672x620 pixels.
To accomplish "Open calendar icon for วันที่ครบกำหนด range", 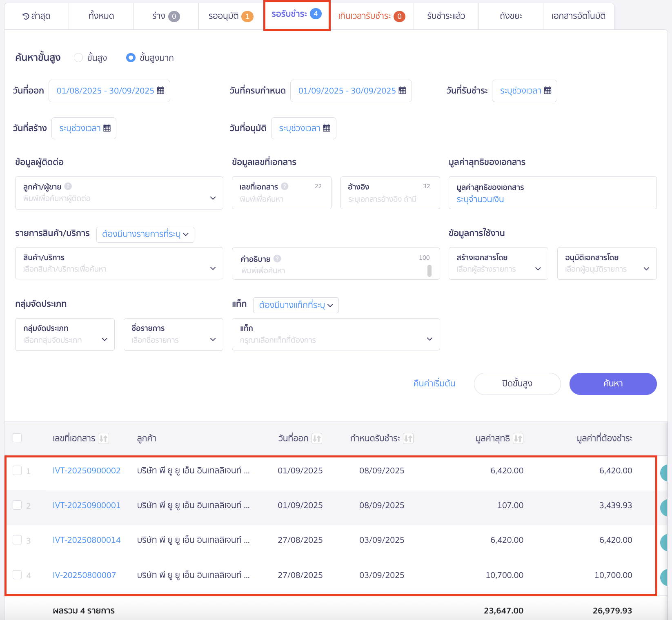I will pos(402,91).
